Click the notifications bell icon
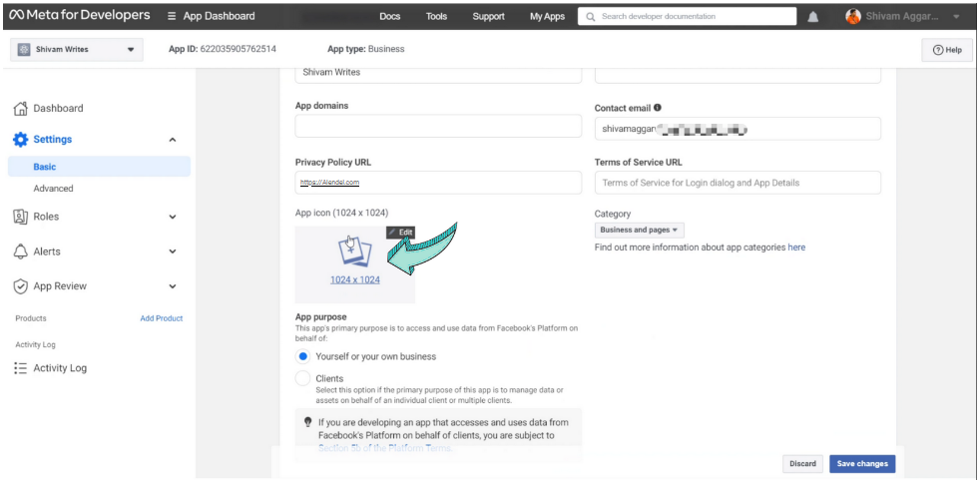This screenshot has height=488, width=980. 813,17
